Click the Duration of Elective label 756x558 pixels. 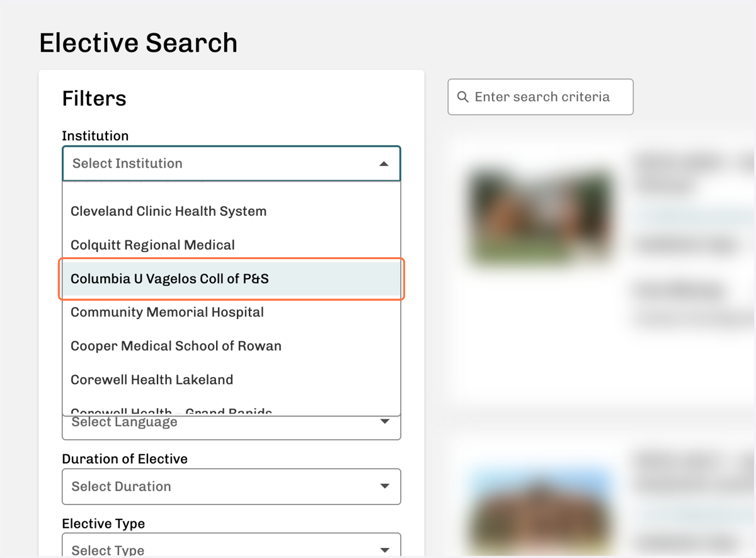pos(125,459)
